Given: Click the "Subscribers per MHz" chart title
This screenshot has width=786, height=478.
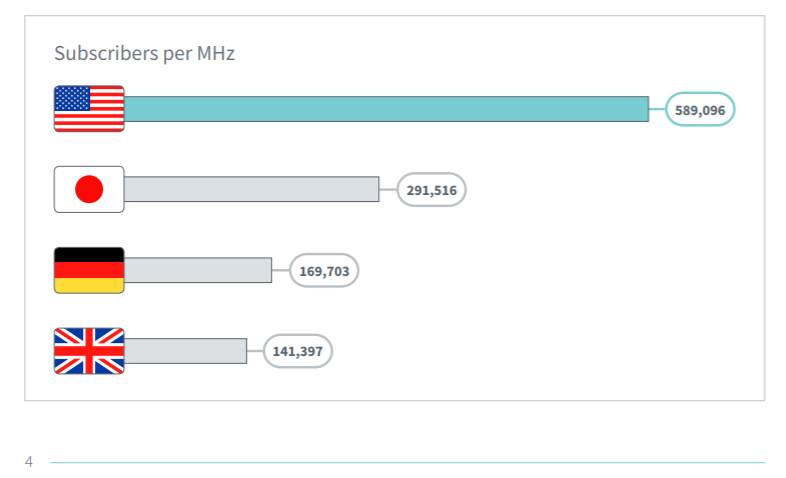Looking at the screenshot, I should coord(144,53).
